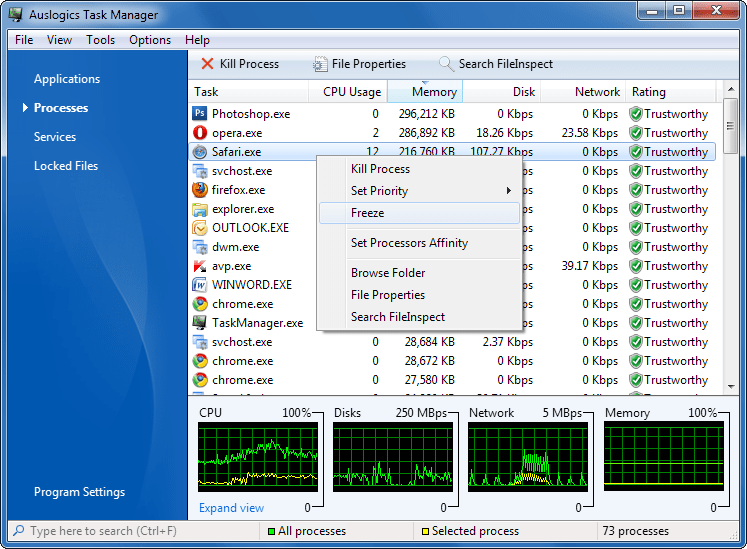Open the Tools menu
Image resolution: width=747 pixels, height=549 pixels.
point(101,40)
